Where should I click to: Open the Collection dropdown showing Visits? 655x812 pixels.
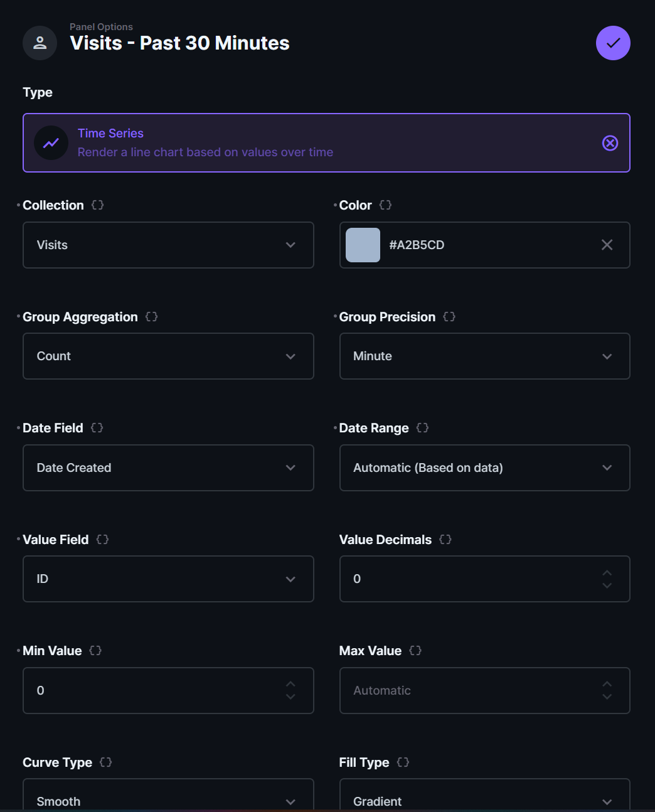pos(168,245)
